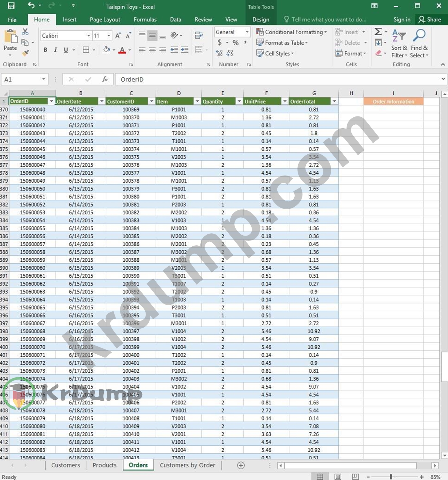
Task: Open the General number format dropdown
Action: (x=247, y=32)
